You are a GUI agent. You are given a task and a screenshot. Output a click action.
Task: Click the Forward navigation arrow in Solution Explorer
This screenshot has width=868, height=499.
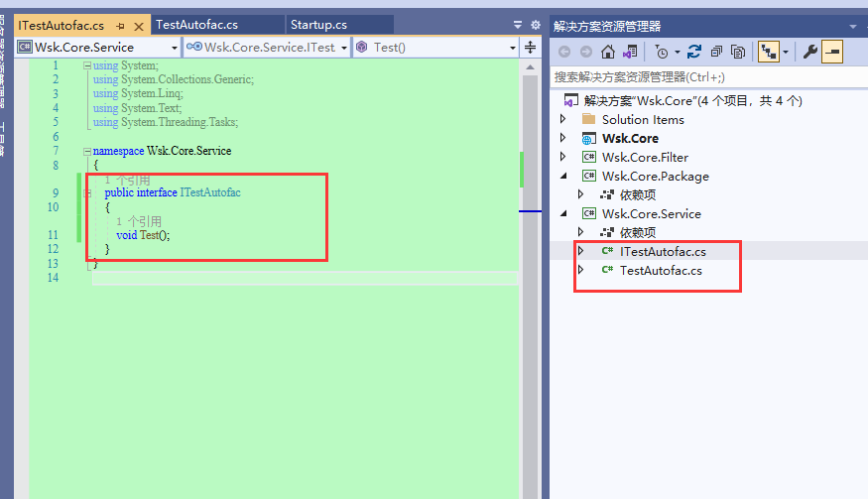coord(585,52)
